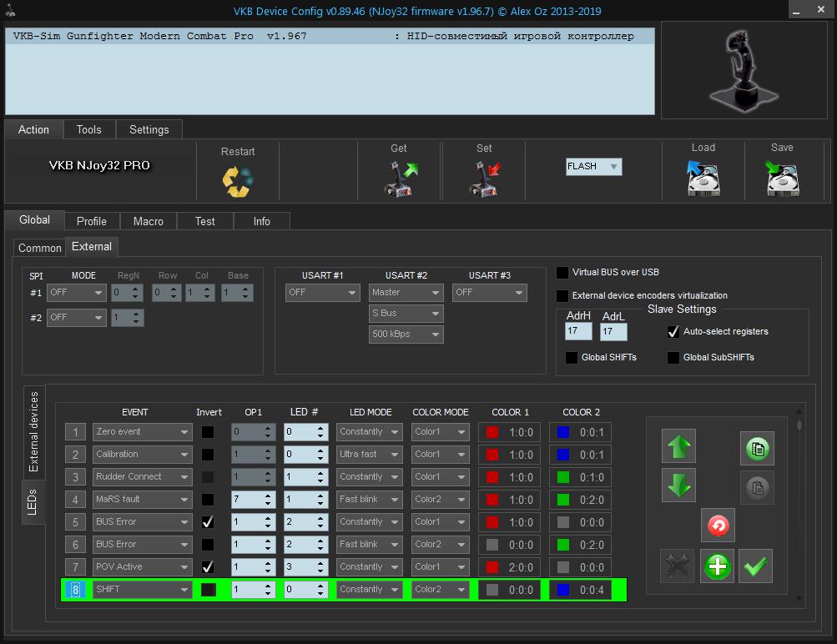Toggle Invert checkbox for Zero event row
Viewport: 837px width, 644px height.
208,431
